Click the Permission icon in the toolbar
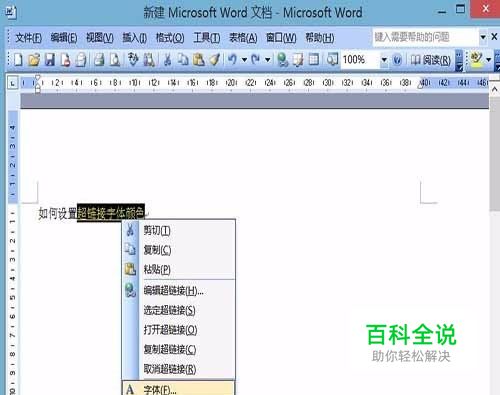The height and width of the screenshot is (395, 500). coord(65,60)
